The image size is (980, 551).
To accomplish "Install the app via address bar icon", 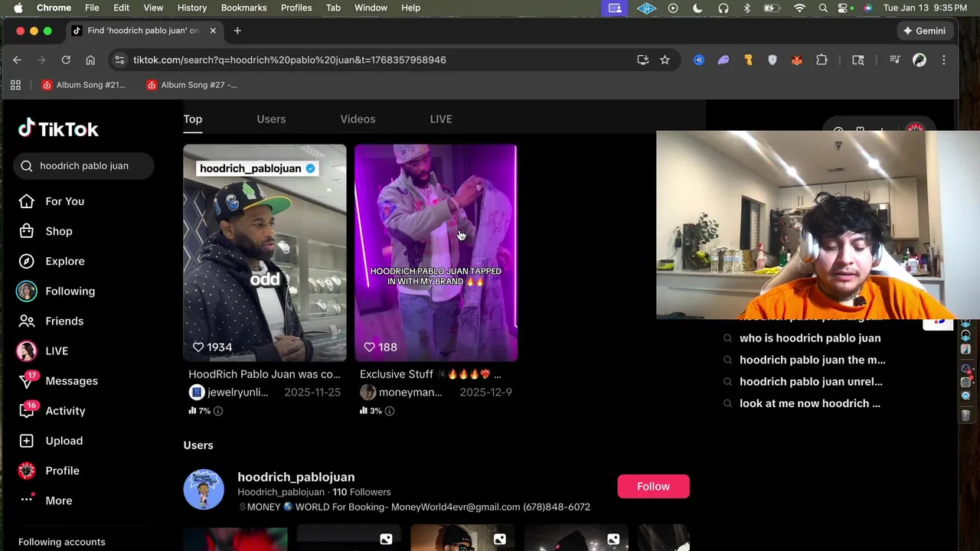I will click(643, 60).
